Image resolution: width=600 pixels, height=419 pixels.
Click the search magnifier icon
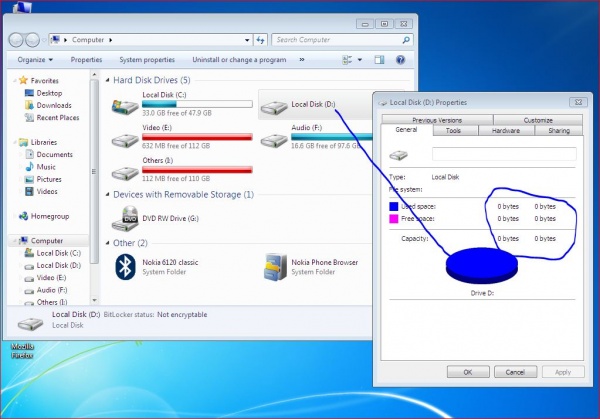(406, 40)
